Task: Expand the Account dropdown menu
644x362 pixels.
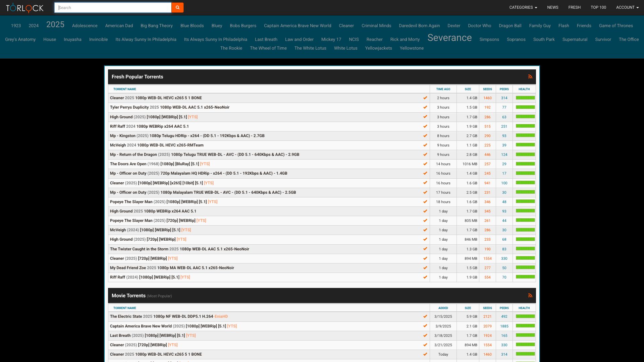Action: (x=627, y=7)
